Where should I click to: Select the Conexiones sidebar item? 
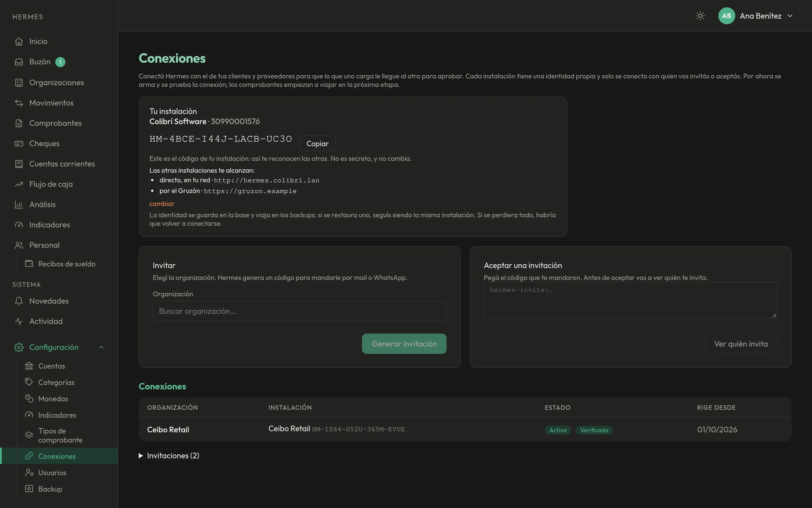point(59,456)
